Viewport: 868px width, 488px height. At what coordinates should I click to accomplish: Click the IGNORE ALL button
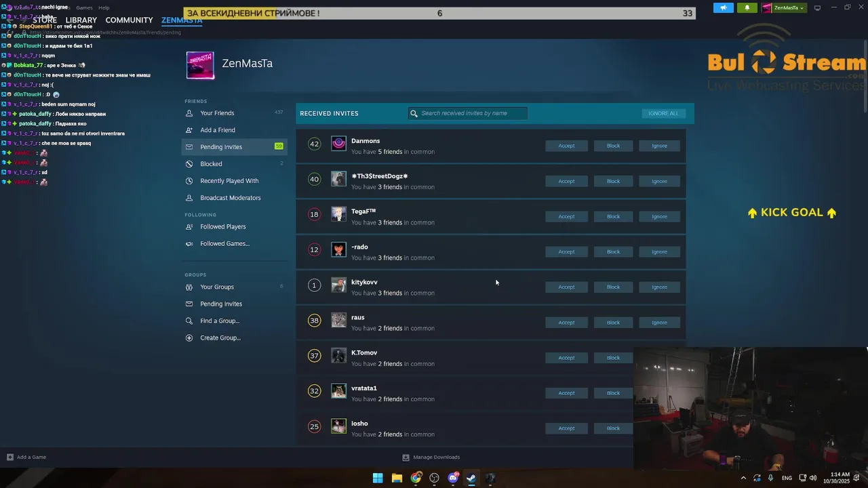pyautogui.click(x=663, y=113)
